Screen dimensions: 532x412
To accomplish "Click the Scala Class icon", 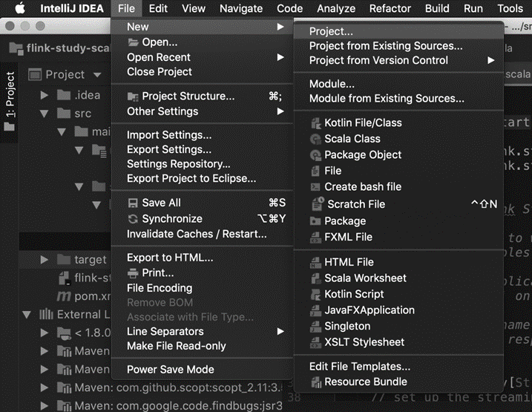I will pos(316,139).
